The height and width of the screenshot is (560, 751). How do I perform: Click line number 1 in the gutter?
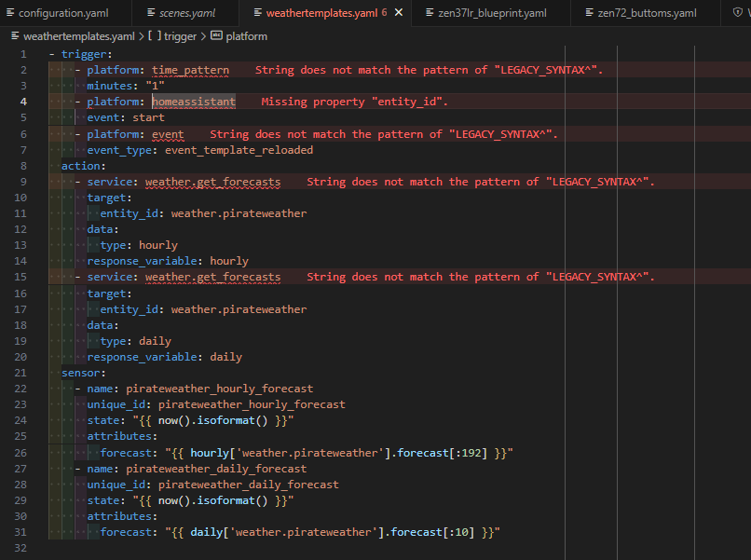23,54
